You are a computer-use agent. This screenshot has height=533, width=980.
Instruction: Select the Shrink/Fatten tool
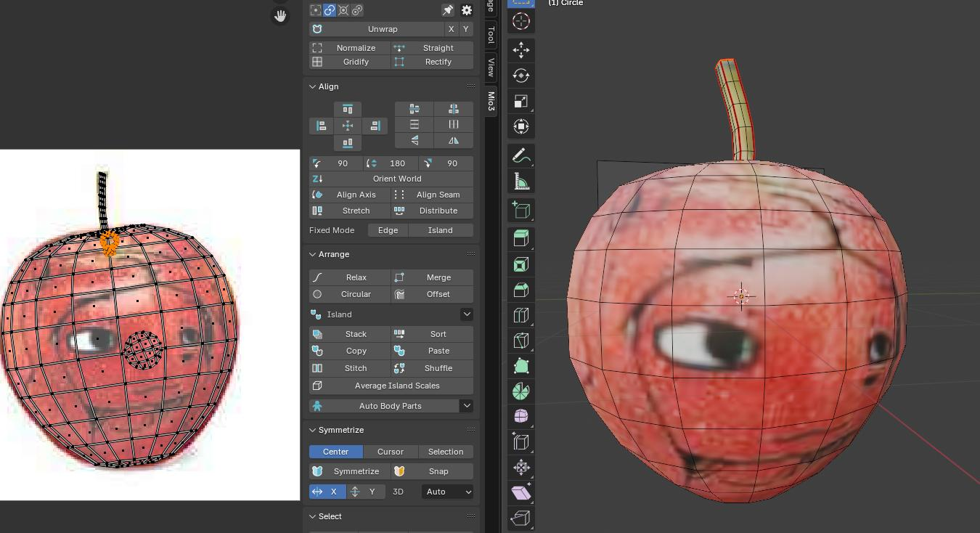[x=520, y=467]
